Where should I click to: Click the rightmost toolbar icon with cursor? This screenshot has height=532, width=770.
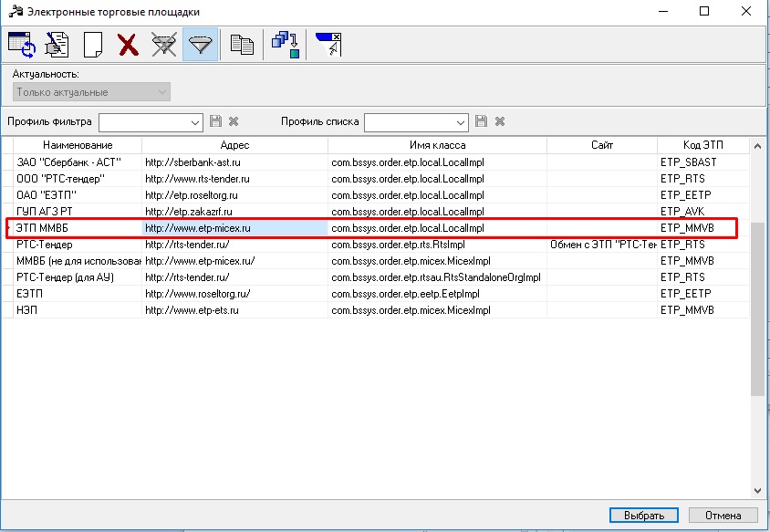(x=328, y=45)
